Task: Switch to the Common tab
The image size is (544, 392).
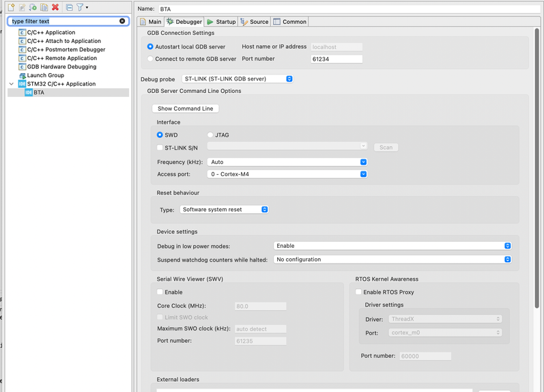Action: point(289,22)
